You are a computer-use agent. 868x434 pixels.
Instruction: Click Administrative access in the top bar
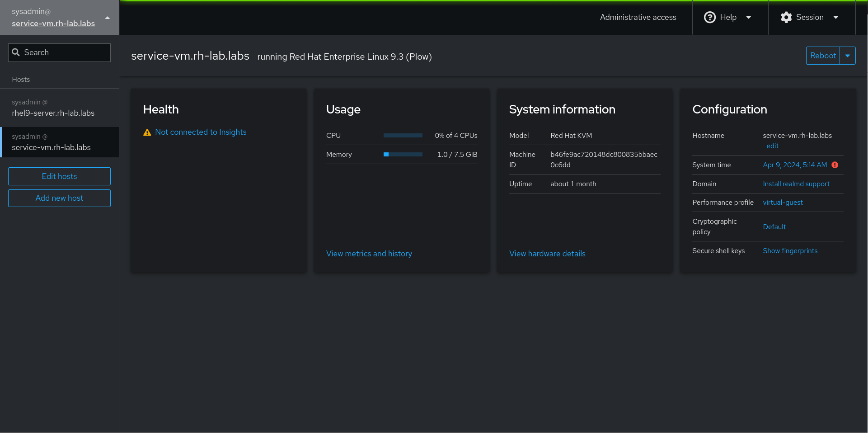[638, 17]
